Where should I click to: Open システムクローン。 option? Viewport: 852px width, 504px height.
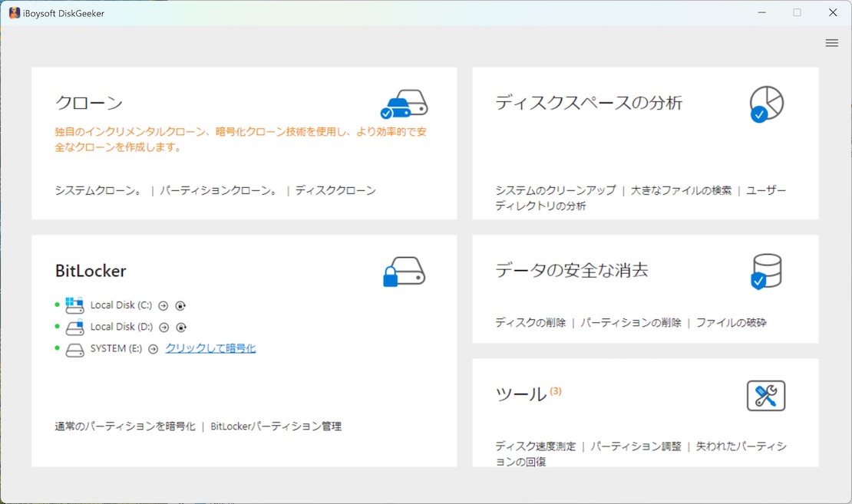(x=98, y=190)
